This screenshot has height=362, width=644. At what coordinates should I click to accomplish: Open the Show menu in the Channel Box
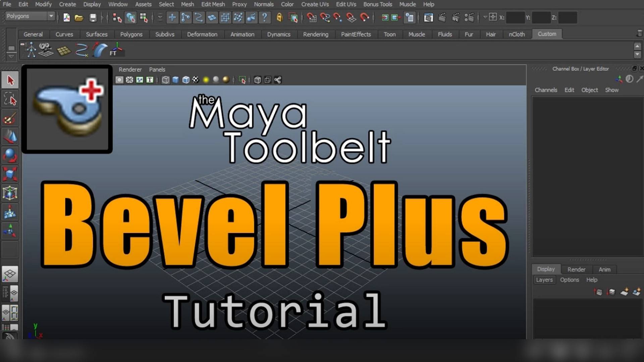click(x=612, y=90)
